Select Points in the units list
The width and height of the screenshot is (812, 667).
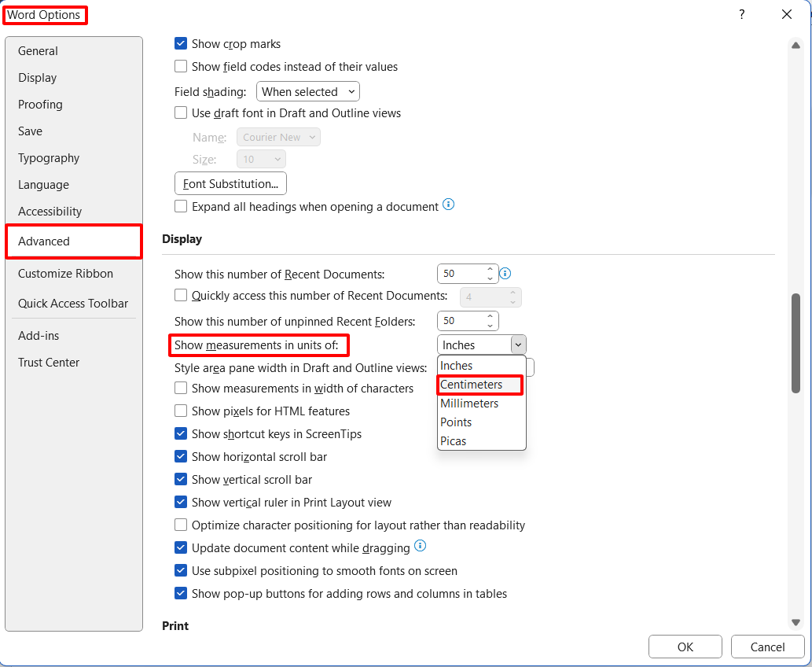pos(481,422)
